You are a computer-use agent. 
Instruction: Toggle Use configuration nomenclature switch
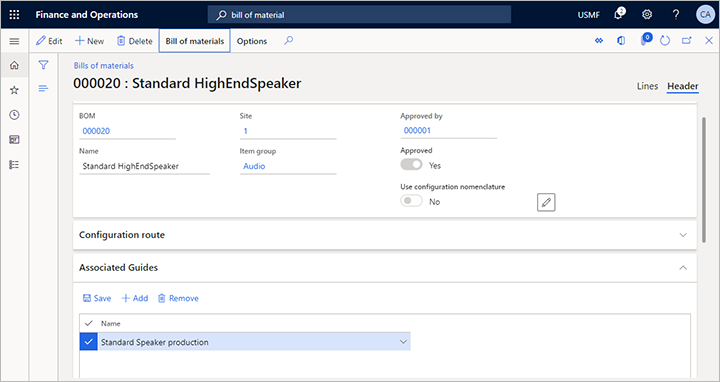411,201
